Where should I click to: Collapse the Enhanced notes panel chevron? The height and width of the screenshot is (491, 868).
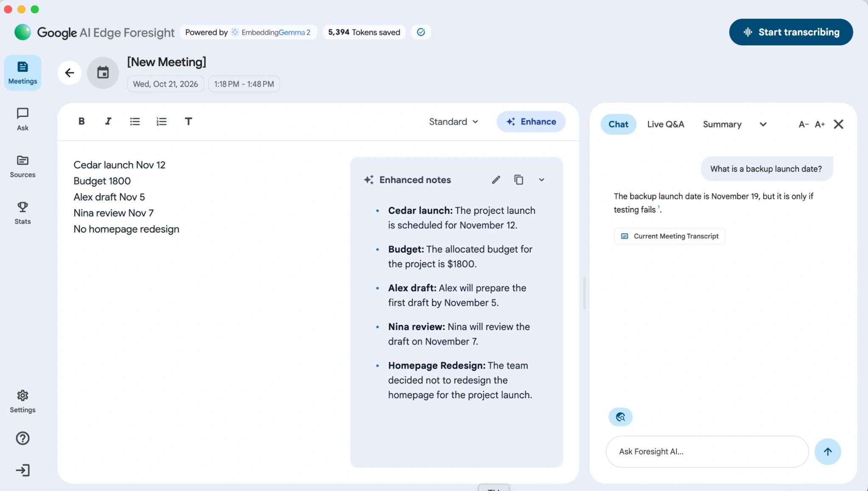point(542,180)
